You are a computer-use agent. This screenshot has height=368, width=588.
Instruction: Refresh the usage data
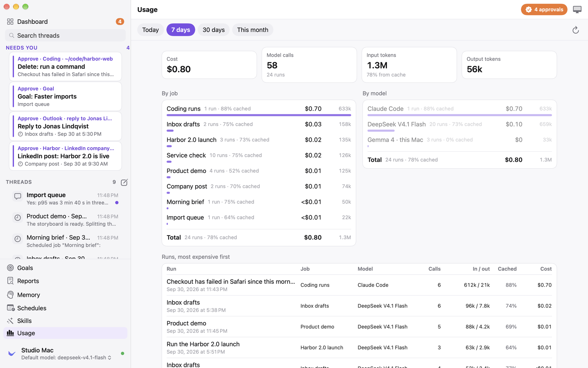pyautogui.click(x=576, y=30)
